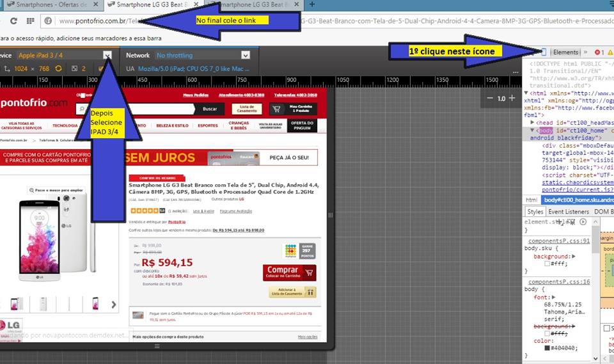Open the Device dropdown showing Apple iPad 3/4
This screenshot has width=614, height=364.
tap(107, 56)
